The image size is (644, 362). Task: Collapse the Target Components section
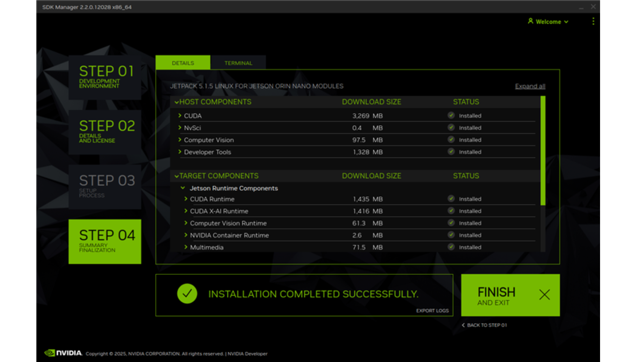click(176, 176)
